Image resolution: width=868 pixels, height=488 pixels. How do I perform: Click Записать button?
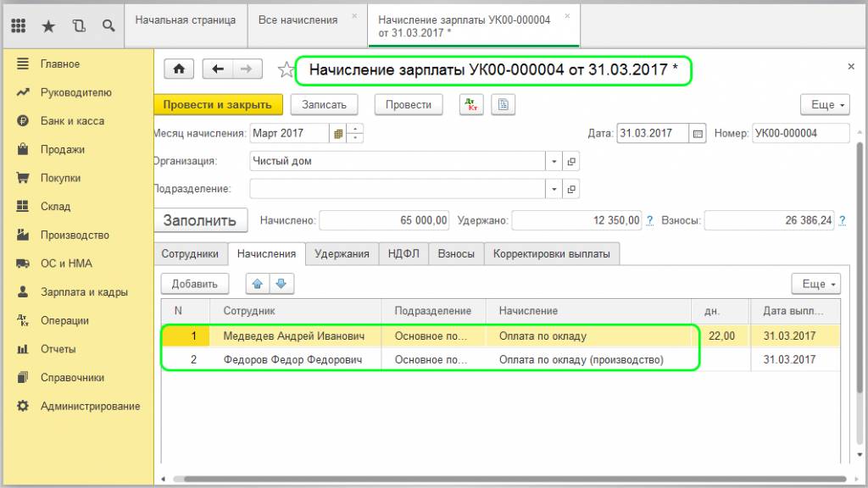tap(324, 104)
